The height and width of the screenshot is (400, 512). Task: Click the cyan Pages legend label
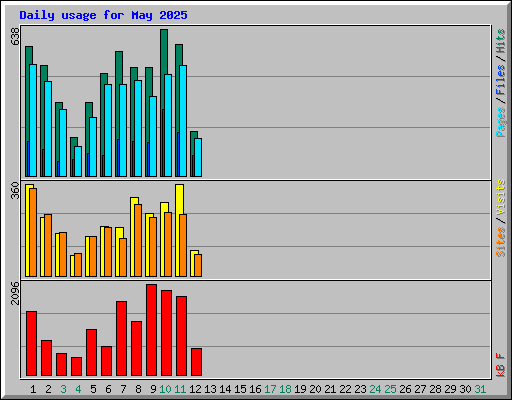coord(500,122)
